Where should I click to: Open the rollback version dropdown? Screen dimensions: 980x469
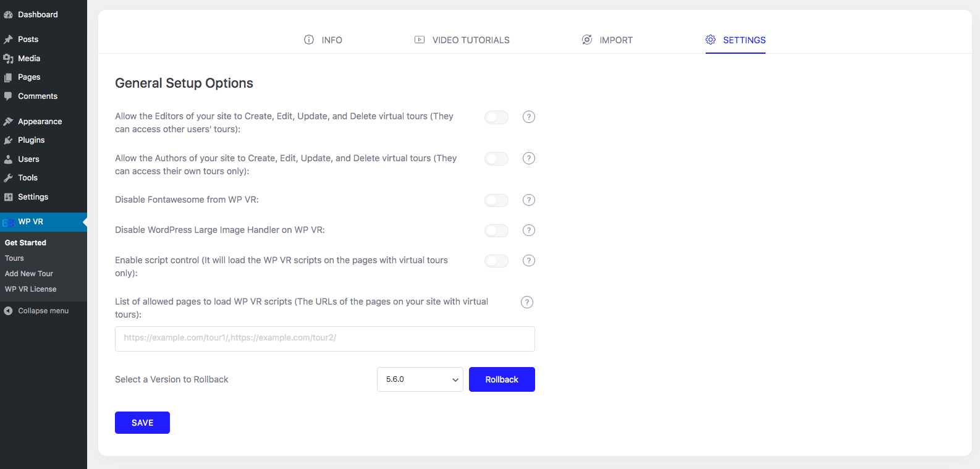pyautogui.click(x=420, y=379)
